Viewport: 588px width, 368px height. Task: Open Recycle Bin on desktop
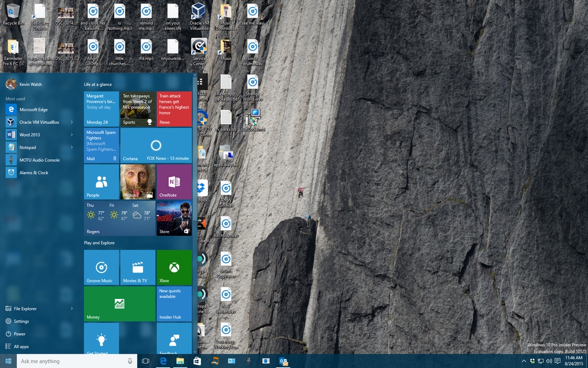[13, 14]
